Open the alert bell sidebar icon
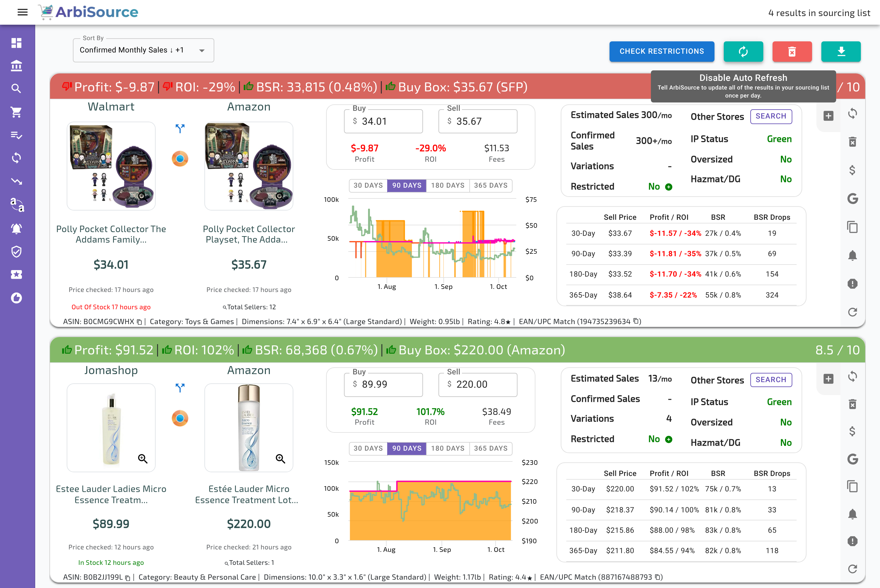 (x=16, y=228)
